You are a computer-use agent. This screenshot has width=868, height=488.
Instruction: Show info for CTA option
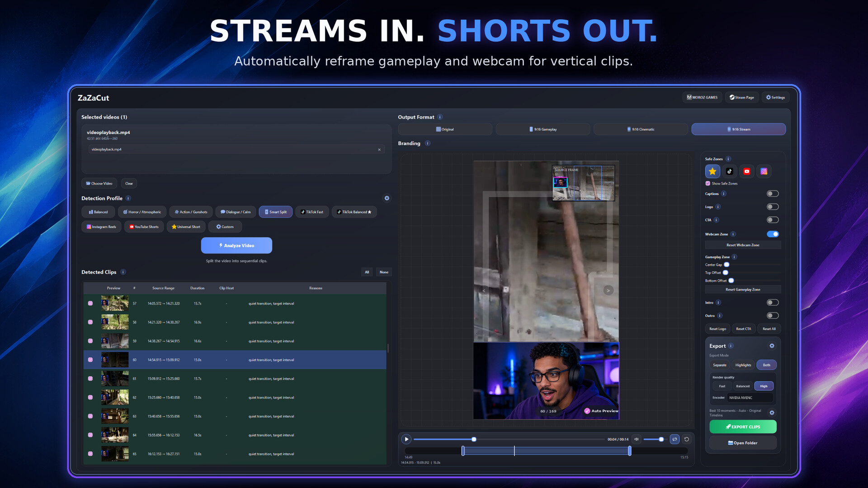pyautogui.click(x=716, y=220)
